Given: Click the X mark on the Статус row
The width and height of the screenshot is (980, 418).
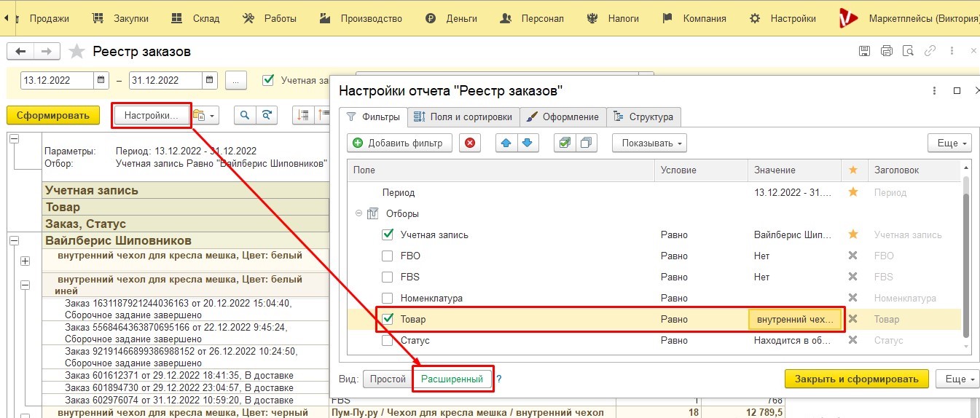Looking at the screenshot, I should click(853, 340).
